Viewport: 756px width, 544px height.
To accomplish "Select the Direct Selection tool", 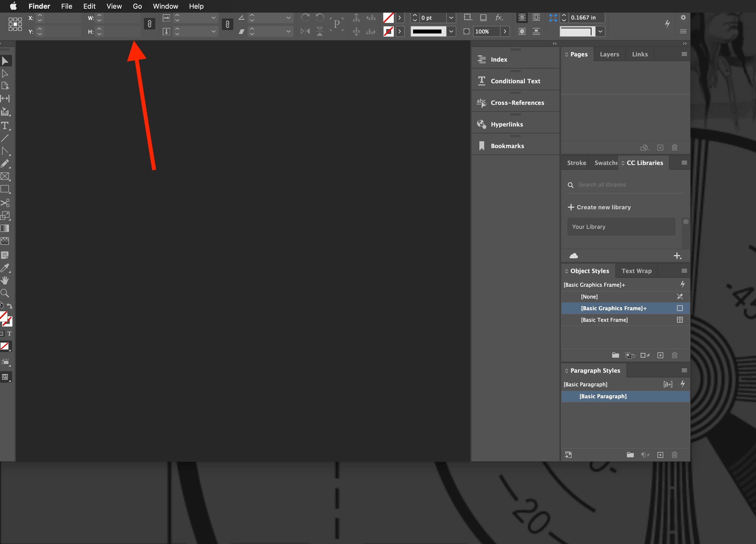I will click(5, 73).
